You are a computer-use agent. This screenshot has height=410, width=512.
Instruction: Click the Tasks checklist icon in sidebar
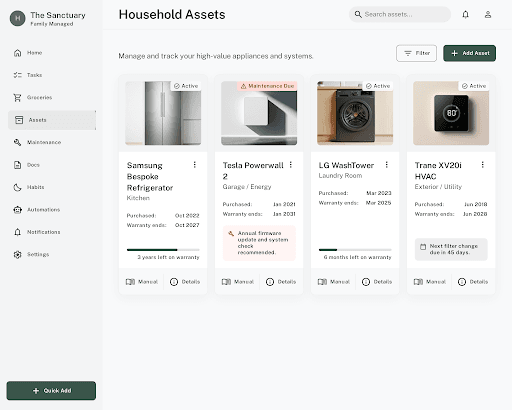18,75
